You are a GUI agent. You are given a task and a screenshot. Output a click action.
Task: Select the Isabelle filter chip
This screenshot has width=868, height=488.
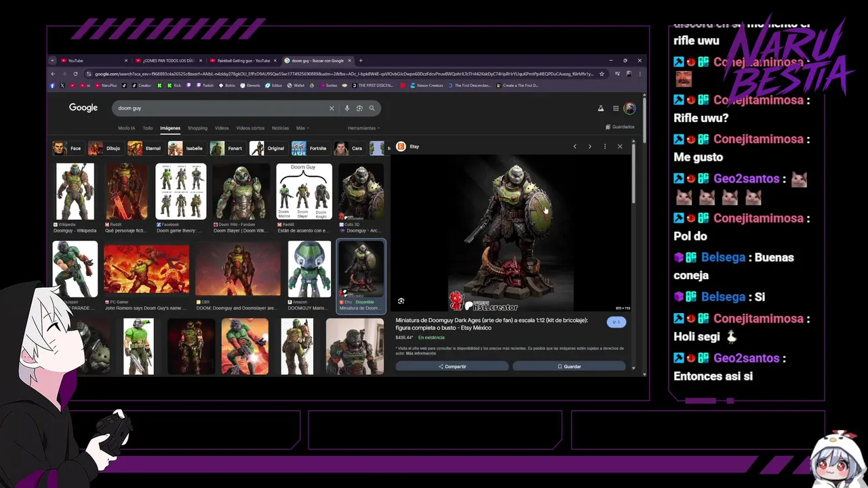tap(186, 148)
